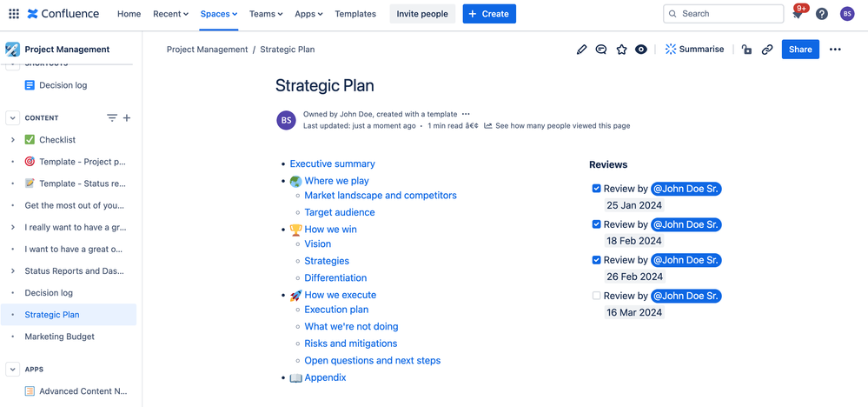This screenshot has width=868, height=407.
Task: Go to Home in top navigation
Action: 129,14
